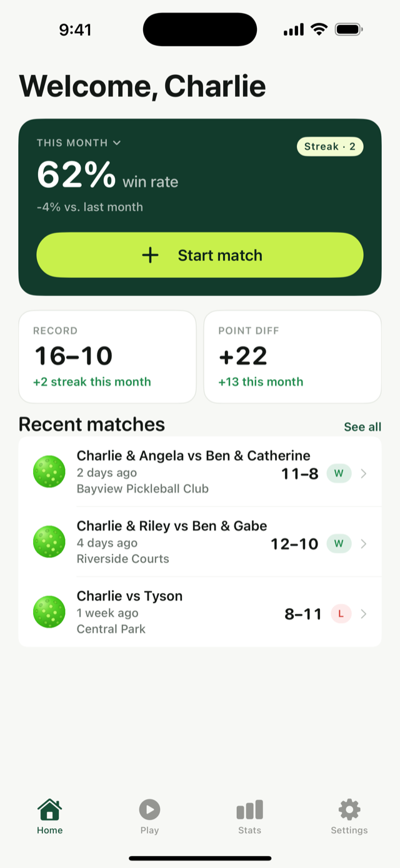Start a new match
This screenshot has width=400, height=868.
click(200, 255)
